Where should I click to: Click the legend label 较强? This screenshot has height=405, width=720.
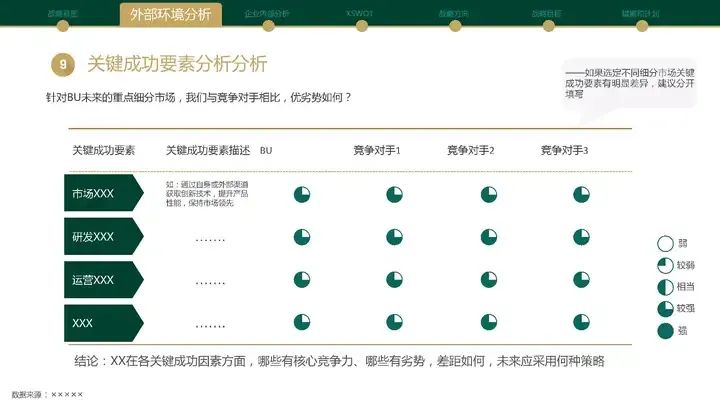tap(686, 309)
